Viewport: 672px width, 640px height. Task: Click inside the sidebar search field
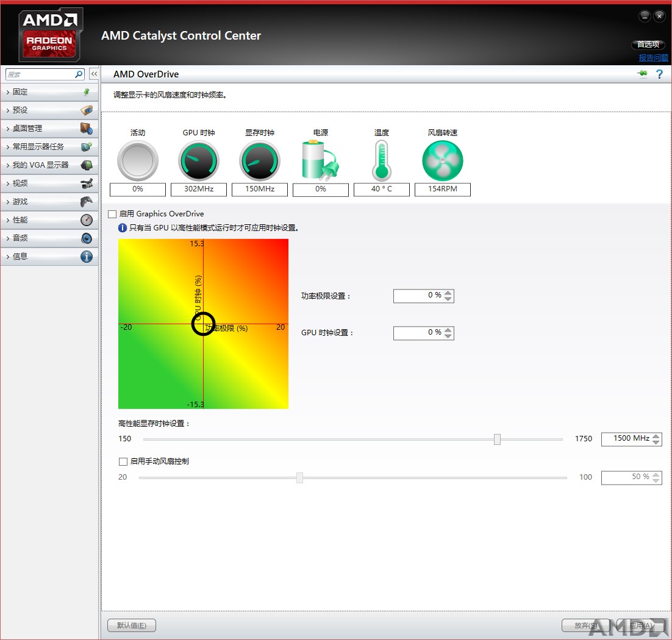click(41, 74)
